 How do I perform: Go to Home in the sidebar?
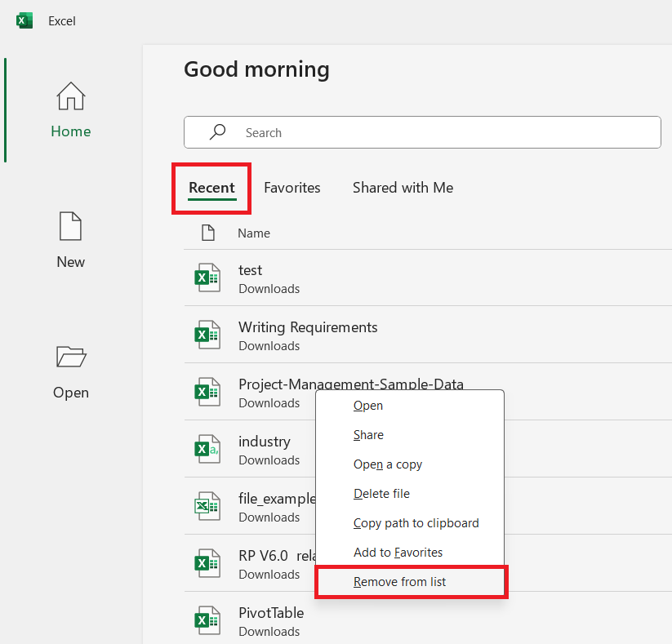[71, 110]
